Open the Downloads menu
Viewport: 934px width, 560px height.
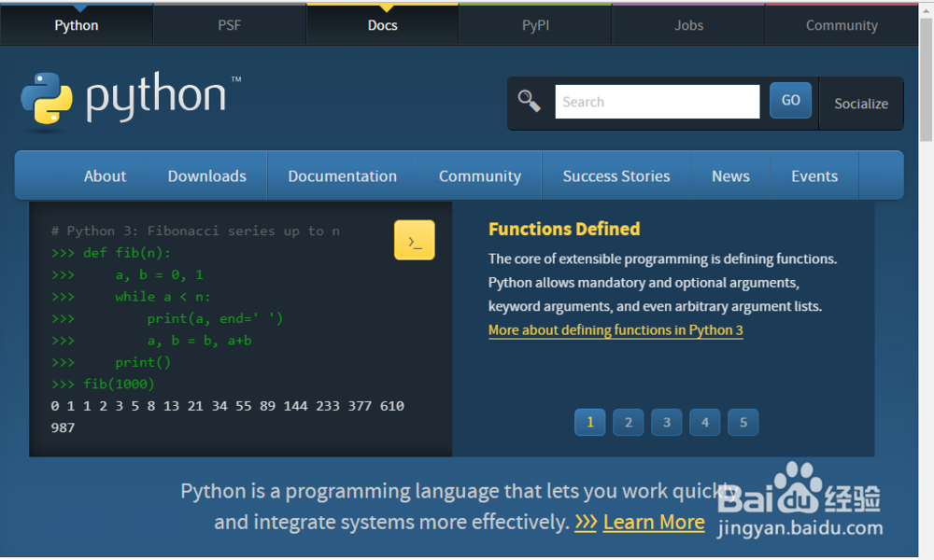206,175
